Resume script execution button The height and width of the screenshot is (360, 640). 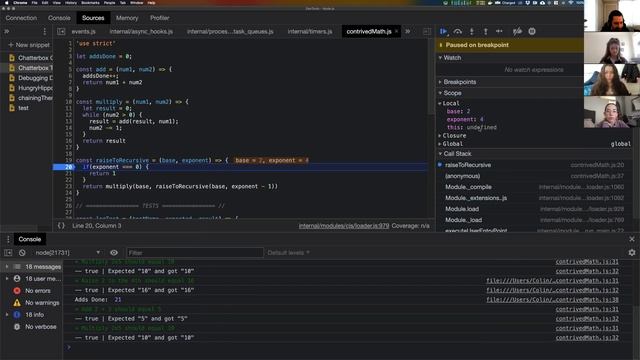[444, 31]
